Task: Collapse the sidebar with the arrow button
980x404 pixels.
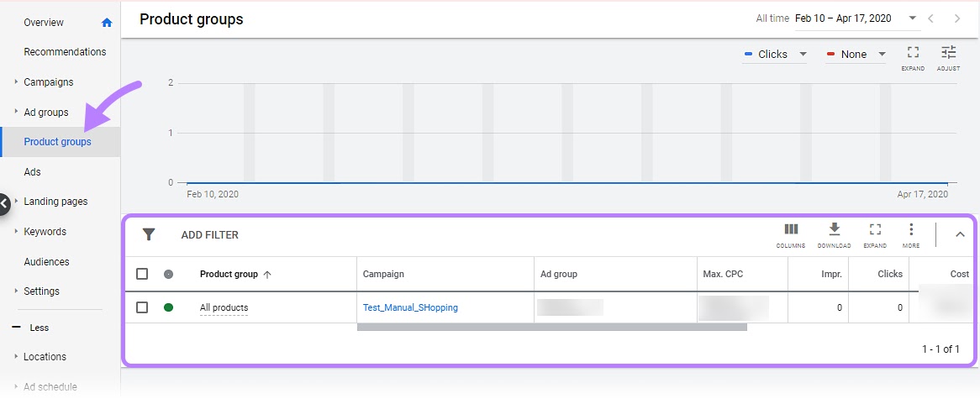Action: point(4,202)
